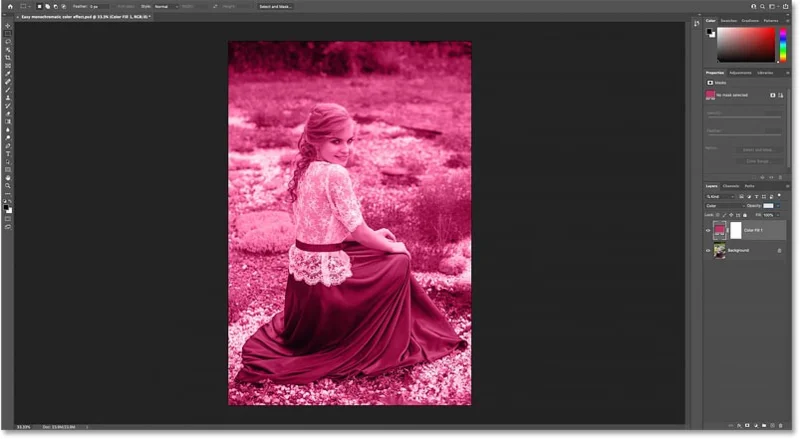Open the Style dropdown set to Normal
The height and width of the screenshot is (439, 800).
click(x=166, y=7)
